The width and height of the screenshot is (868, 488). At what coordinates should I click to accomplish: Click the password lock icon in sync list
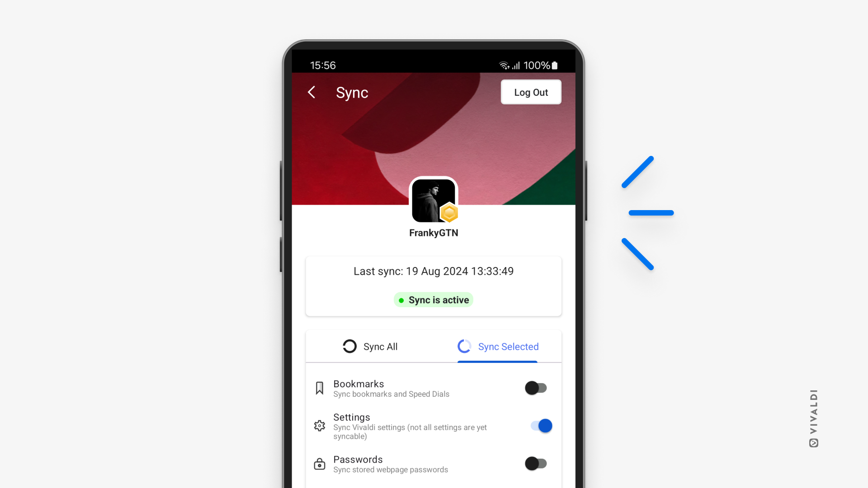(319, 464)
